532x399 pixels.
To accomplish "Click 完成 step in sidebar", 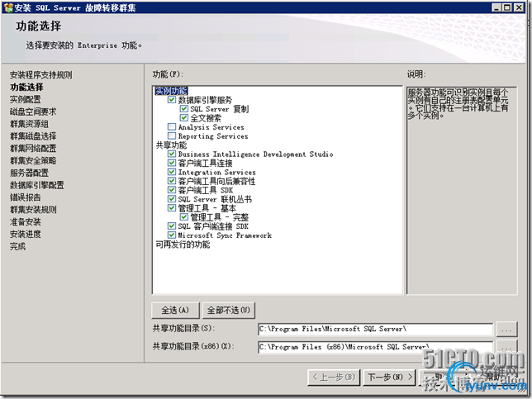I will (17, 246).
